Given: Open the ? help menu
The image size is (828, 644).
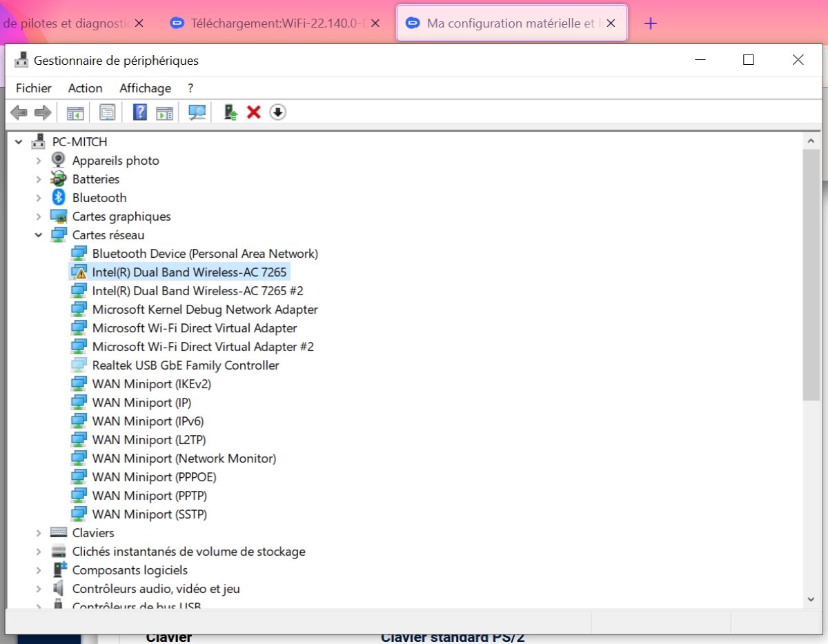Looking at the screenshot, I should click(x=190, y=88).
